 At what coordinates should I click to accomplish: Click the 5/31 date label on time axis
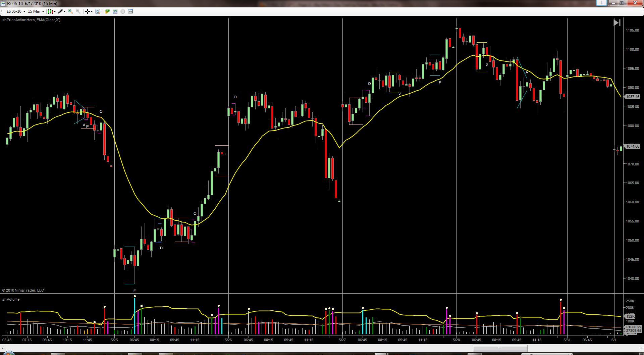tap(567, 340)
